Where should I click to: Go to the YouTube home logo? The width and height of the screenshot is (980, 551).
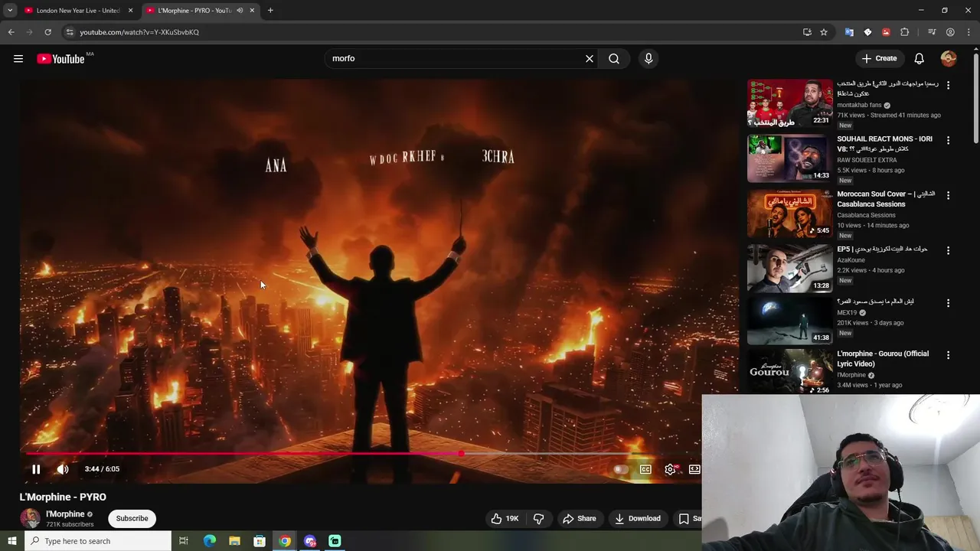60,59
